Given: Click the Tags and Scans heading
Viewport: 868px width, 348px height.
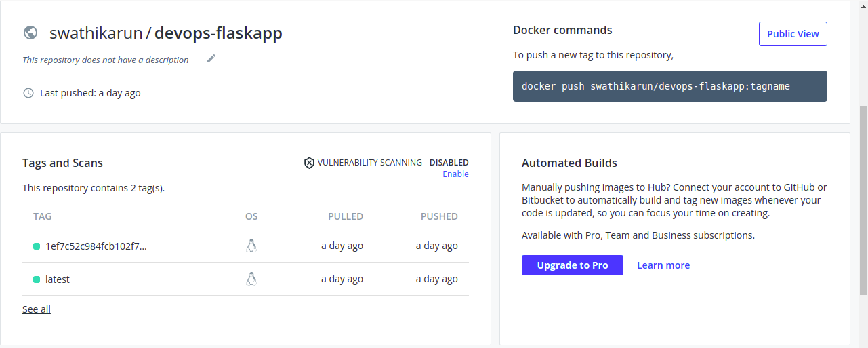Looking at the screenshot, I should [x=62, y=163].
